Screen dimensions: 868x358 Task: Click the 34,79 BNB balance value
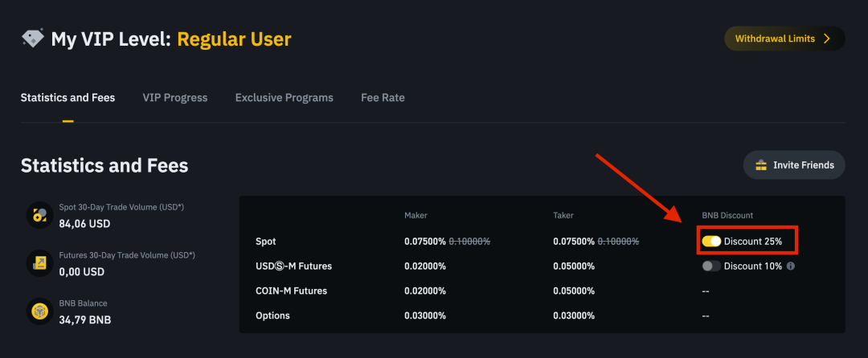[85, 319]
